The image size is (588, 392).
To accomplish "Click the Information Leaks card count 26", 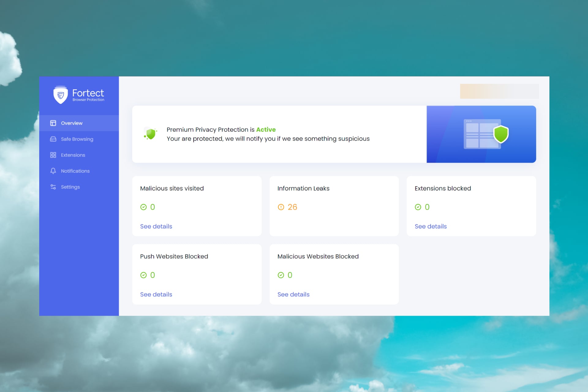I will pyautogui.click(x=292, y=207).
